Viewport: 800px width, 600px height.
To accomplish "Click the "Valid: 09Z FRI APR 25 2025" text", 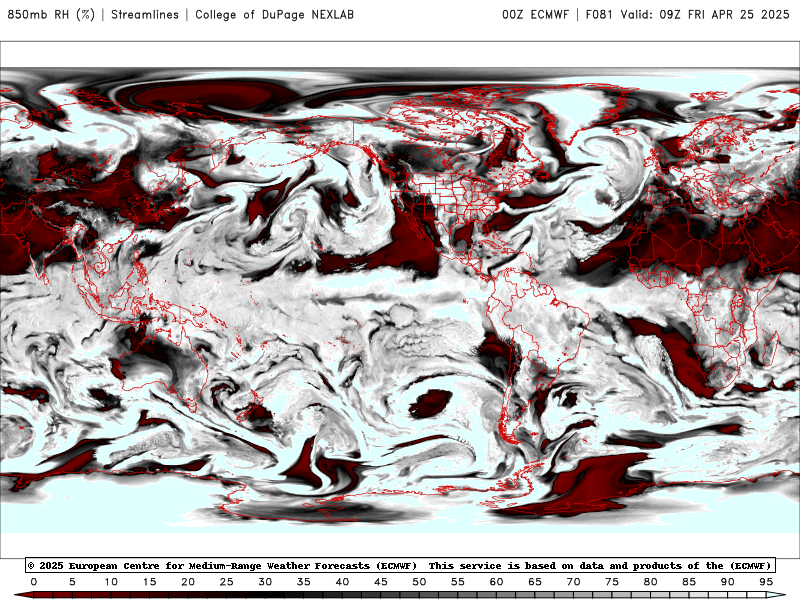I will [705, 15].
